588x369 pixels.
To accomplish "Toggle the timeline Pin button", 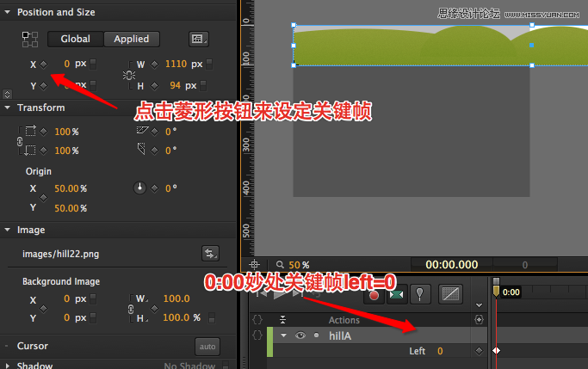I will [x=419, y=294].
